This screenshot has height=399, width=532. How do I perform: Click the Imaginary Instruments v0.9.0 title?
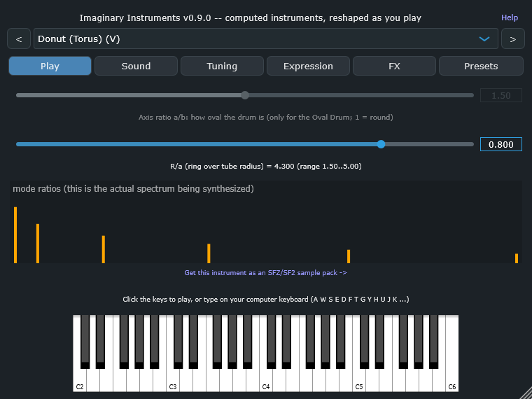tap(250, 18)
